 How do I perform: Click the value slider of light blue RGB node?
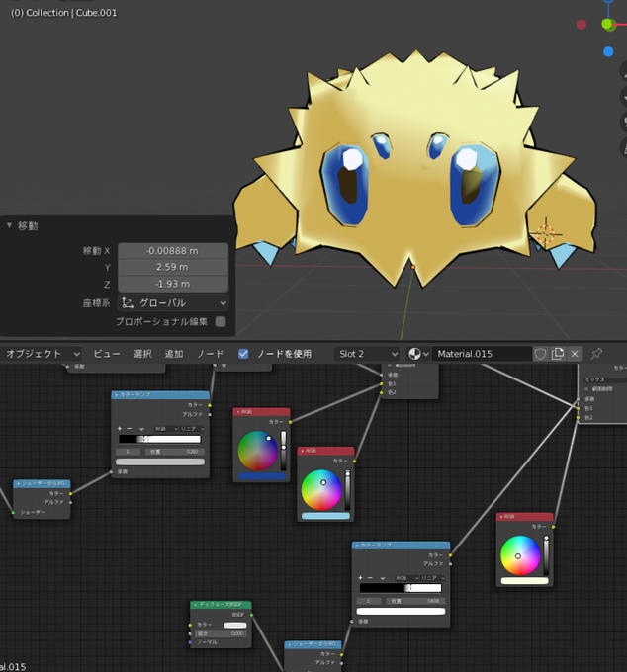(x=347, y=490)
